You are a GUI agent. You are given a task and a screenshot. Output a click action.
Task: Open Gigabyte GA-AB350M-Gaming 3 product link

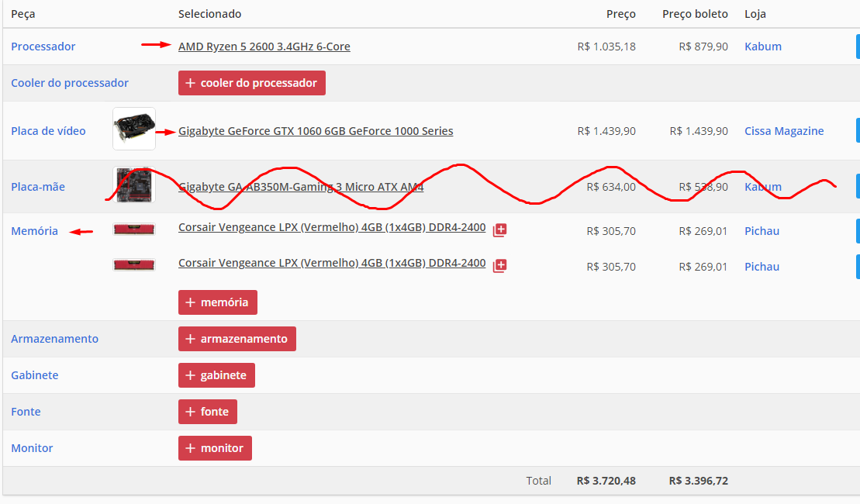click(x=301, y=187)
